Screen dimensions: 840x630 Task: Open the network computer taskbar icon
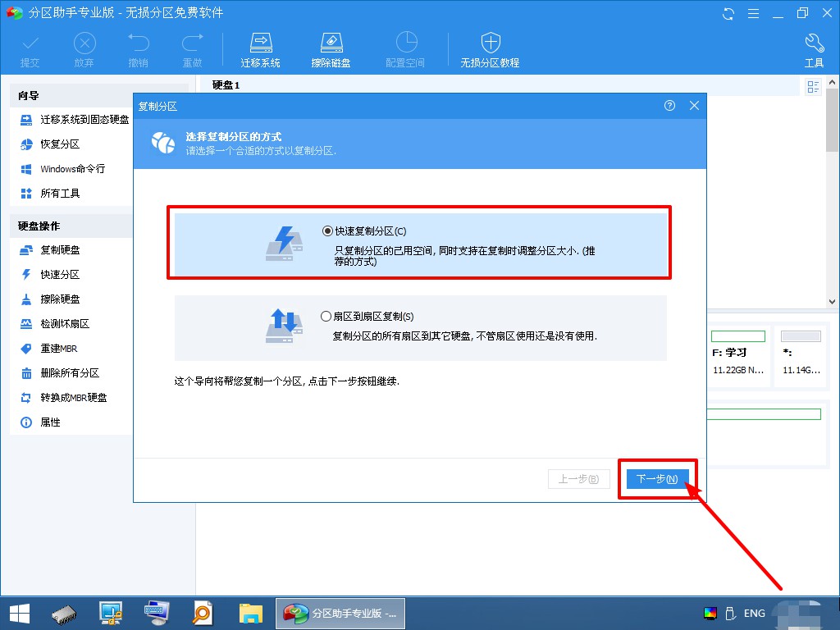(x=111, y=614)
